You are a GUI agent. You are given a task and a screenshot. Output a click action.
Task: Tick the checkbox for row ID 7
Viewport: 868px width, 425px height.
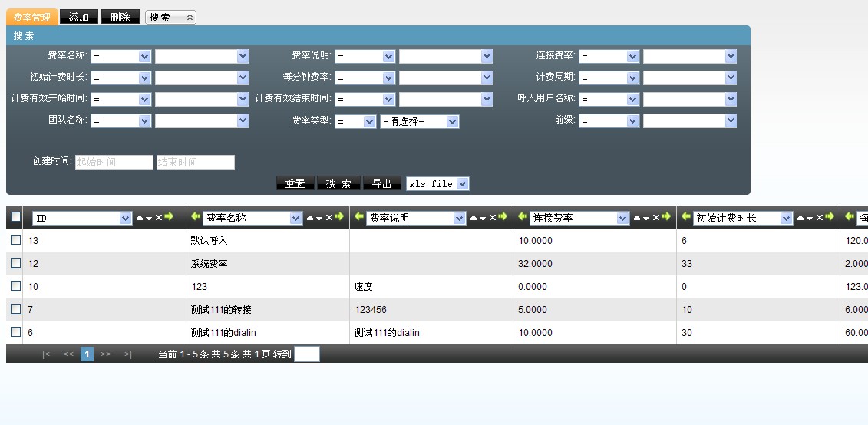click(x=15, y=309)
